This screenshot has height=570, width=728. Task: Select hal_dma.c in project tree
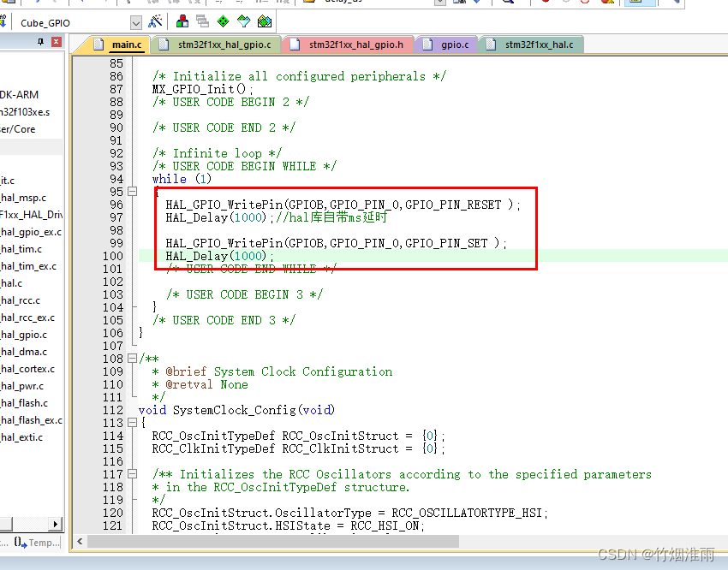pyautogui.click(x=24, y=352)
